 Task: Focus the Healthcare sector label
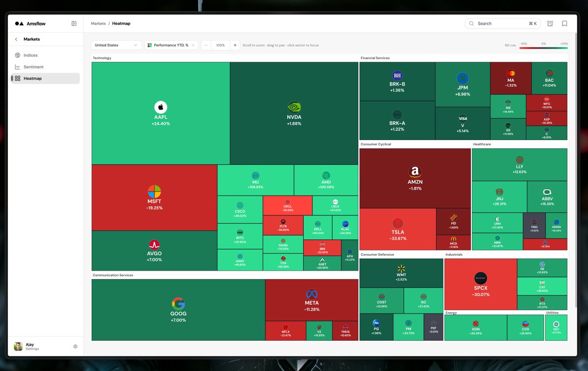coord(482,144)
